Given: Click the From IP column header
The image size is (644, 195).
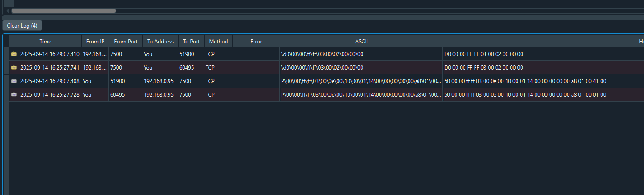Looking at the screenshot, I should point(95,41).
